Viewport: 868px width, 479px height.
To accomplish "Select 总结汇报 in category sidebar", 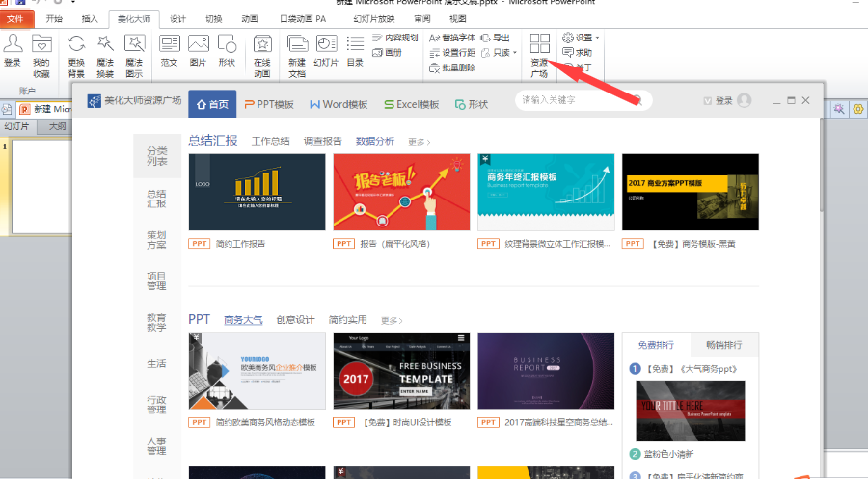I will click(x=156, y=199).
